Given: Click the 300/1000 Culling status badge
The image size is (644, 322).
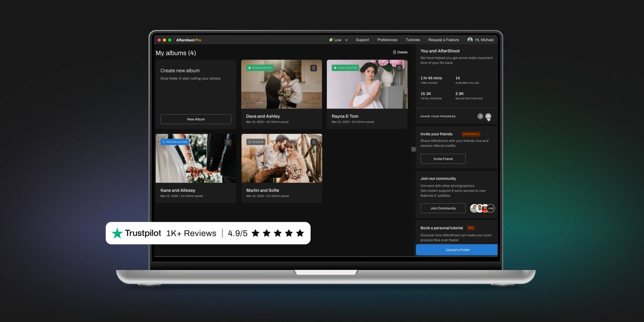Looking at the screenshot, I should tap(175, 142).
